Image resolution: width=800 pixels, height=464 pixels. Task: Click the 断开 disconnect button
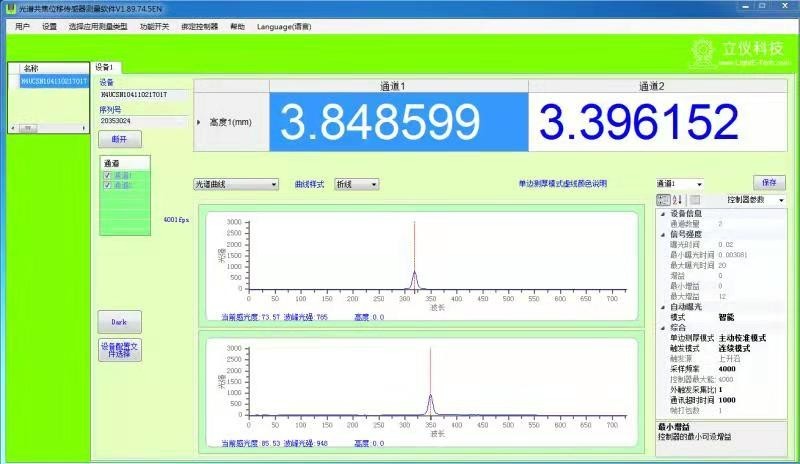pos(119,140)
